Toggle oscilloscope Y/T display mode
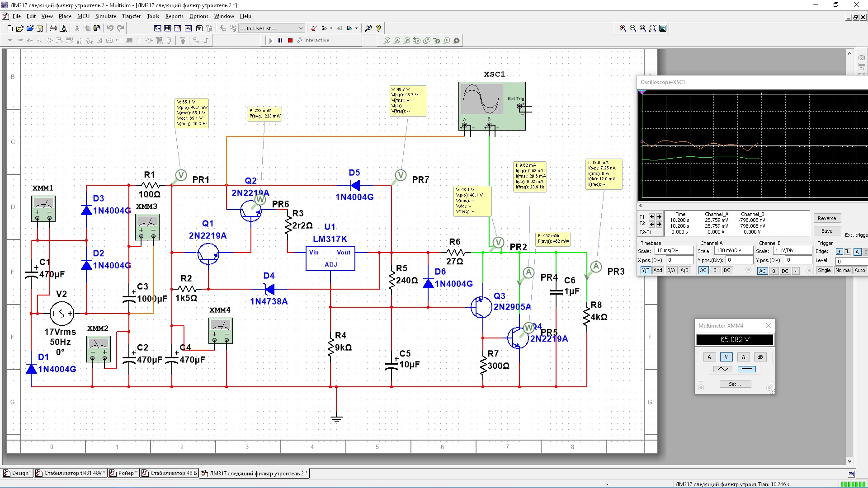The height and width of the screenshot is (488, 868). 645,270
